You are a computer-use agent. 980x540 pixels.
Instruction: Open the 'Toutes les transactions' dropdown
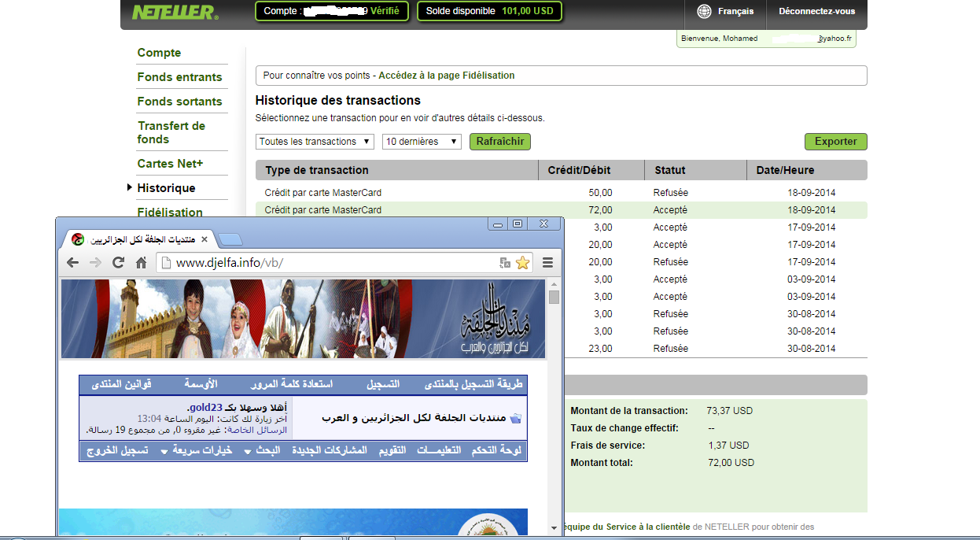pos(315,142)
